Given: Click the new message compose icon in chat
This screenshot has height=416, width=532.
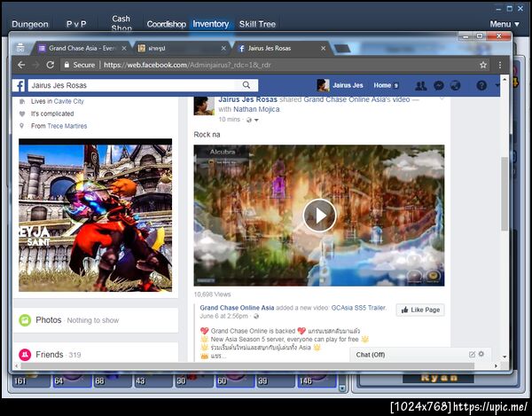Looking at the screenshot, I should (472, 354).
